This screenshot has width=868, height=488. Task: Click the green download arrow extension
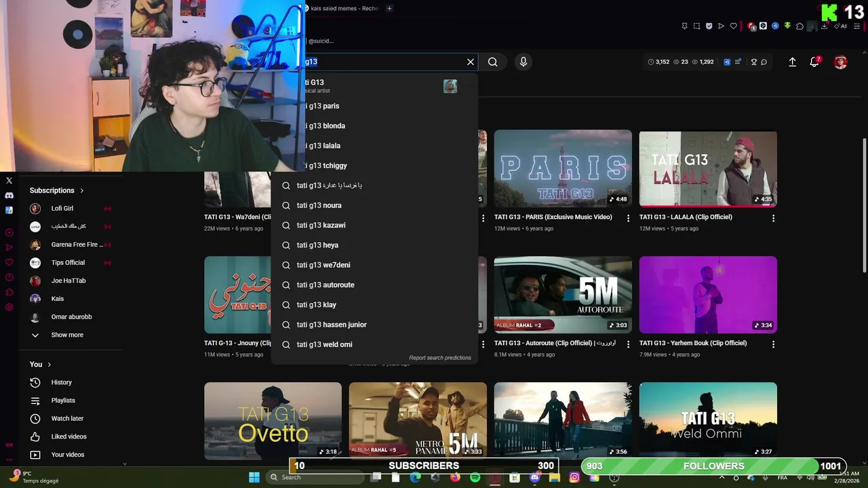pos(787,26)
